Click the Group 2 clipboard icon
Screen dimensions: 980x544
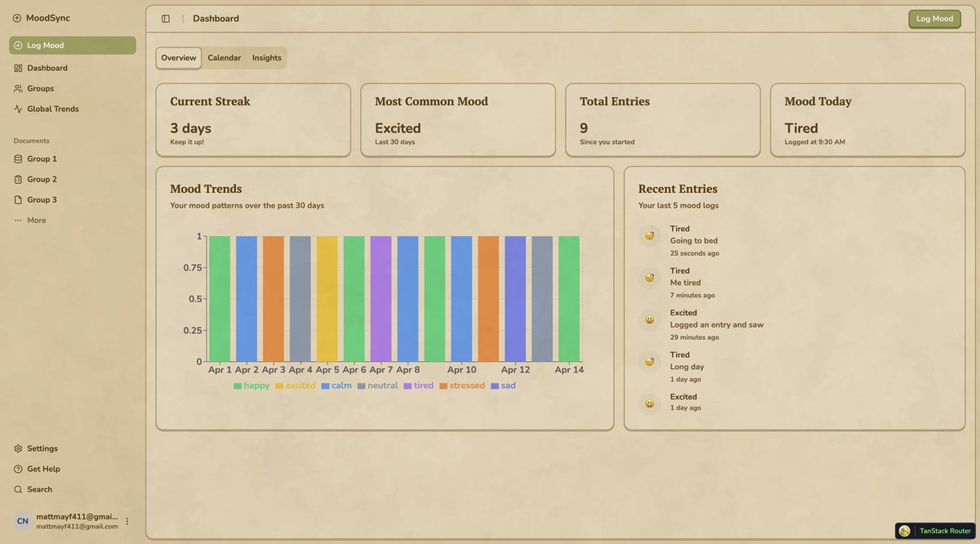point(18,180)
